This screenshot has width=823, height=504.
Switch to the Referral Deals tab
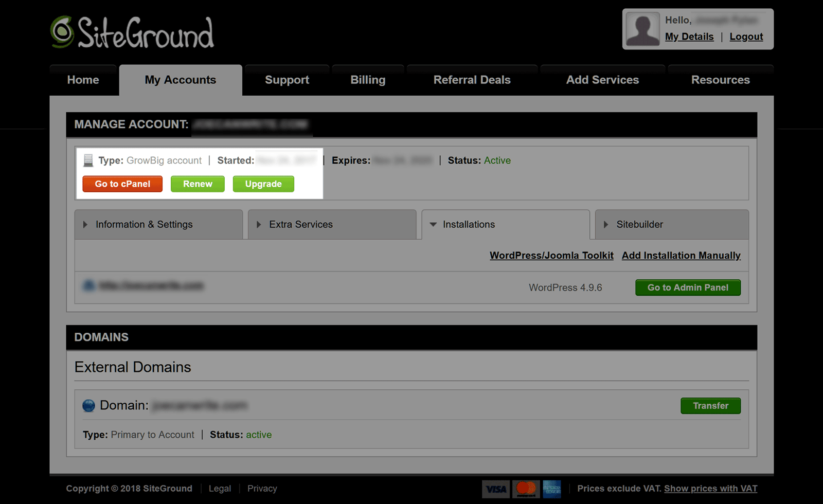coord(472,80)
